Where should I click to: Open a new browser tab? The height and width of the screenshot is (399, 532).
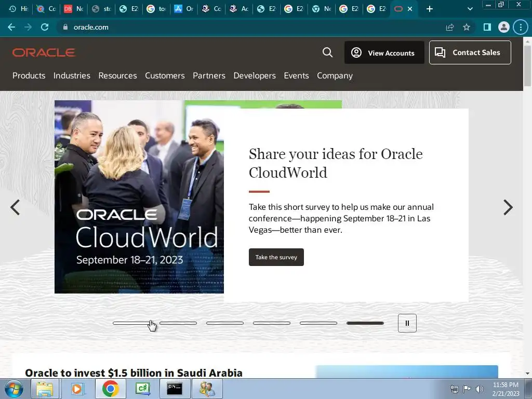430,9
